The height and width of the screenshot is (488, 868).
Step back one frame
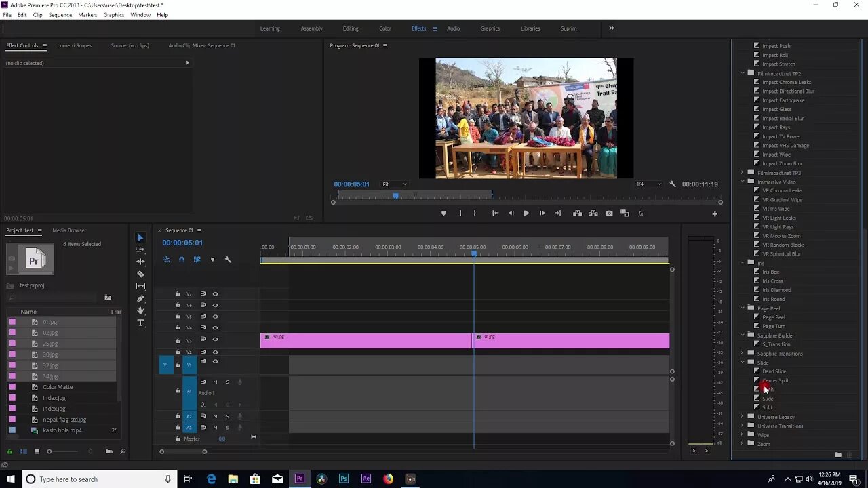coord(511,213)
